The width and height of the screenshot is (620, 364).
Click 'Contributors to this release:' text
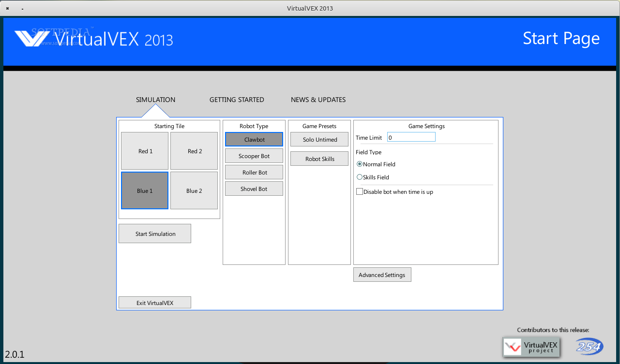click(x=553, y=330)
